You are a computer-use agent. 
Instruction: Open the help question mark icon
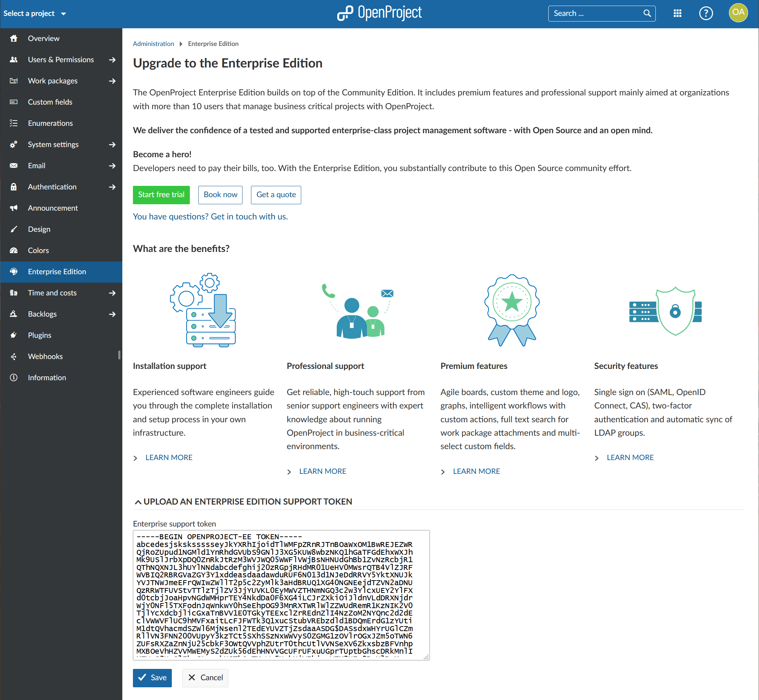pos(706,13)
